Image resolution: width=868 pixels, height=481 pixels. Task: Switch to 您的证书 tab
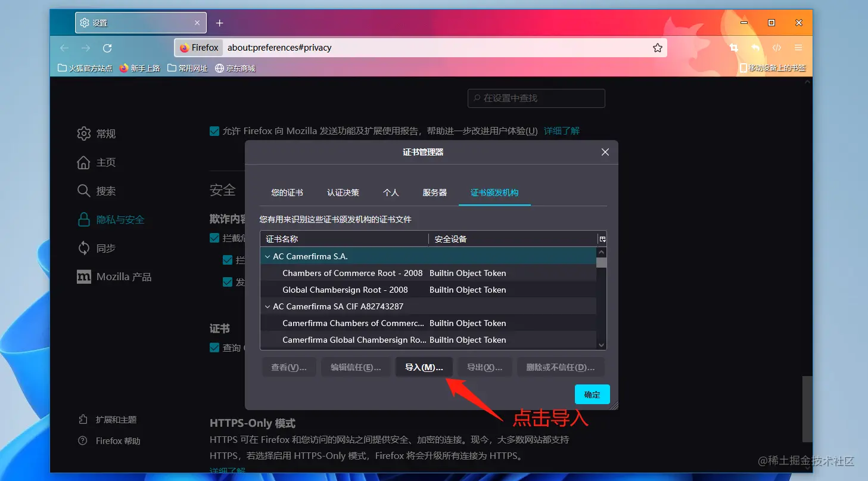pos(287,193)
